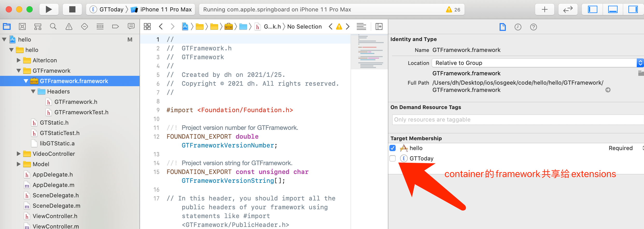644x229 pixels.
Task: Click the choose location folder icon
Action: [x=641, y=73]
